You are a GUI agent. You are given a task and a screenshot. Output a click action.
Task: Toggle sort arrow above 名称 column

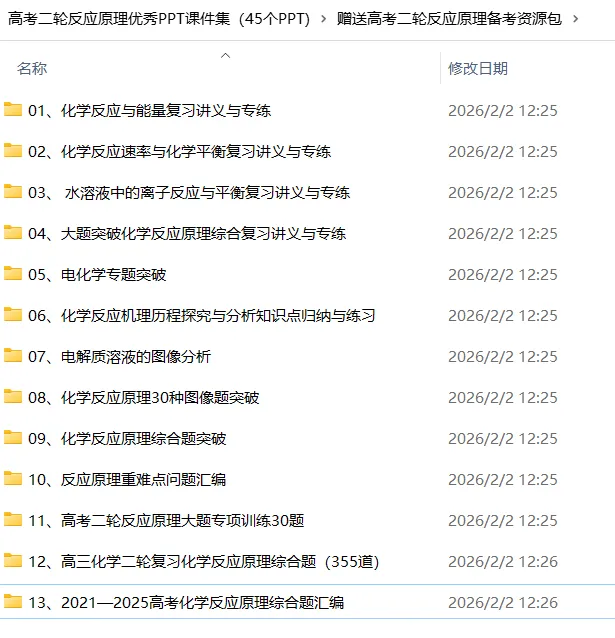click(225, 56)
